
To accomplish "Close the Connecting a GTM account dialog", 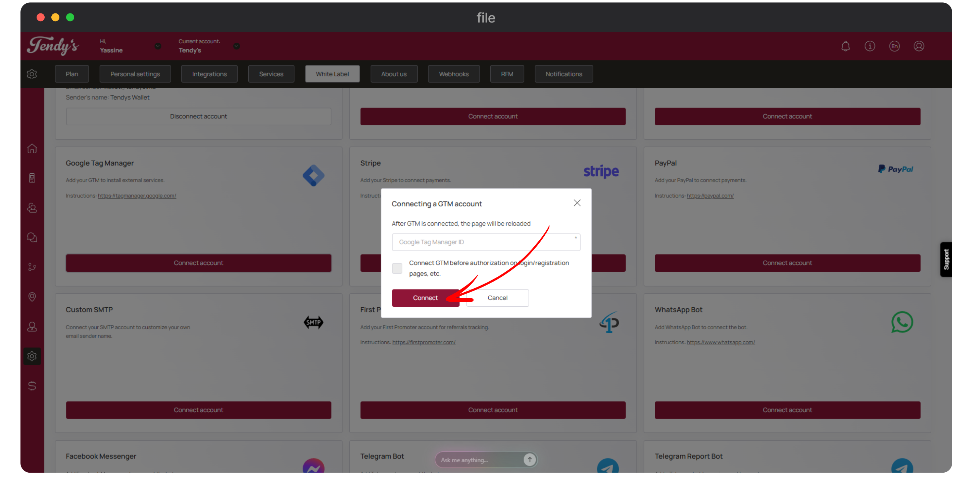I will [577, 203].
